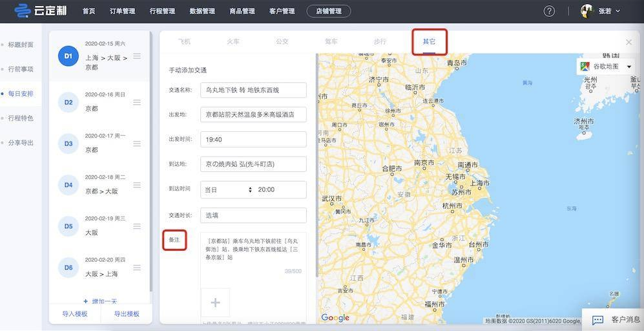Click the reorder handle for D2
This screenshot has width=644, height=331.
[x=137, y=102]
